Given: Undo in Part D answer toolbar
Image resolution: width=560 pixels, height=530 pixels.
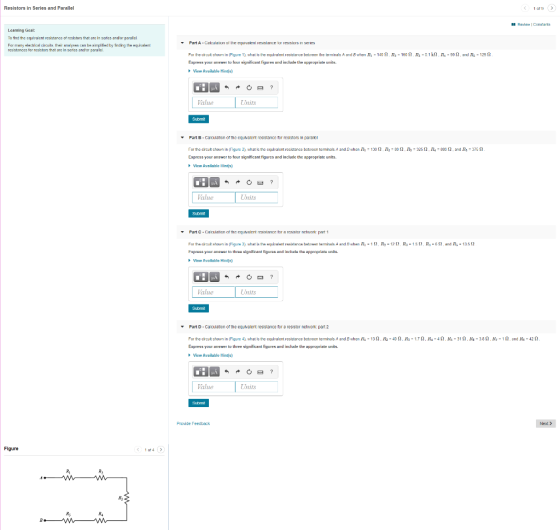Looking at the screenshot, I should click(x=227, y=372).
